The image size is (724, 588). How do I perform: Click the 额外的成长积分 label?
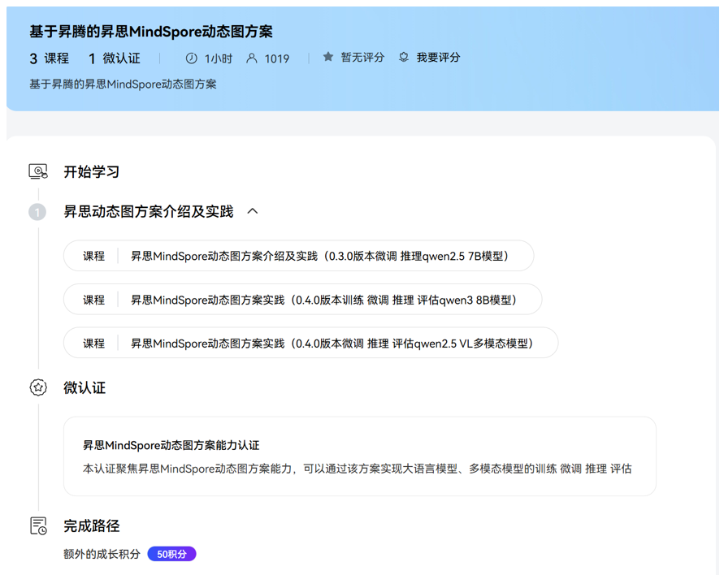click(x=102, y=554)
